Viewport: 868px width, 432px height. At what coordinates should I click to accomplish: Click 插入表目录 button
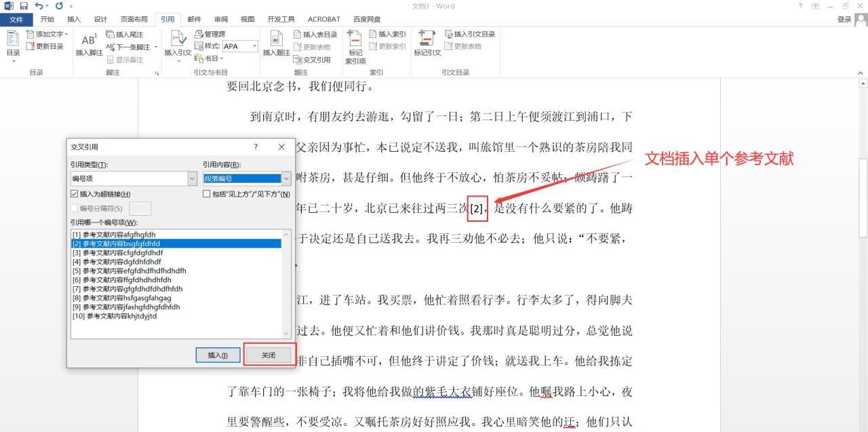click(x=315, y=35)
